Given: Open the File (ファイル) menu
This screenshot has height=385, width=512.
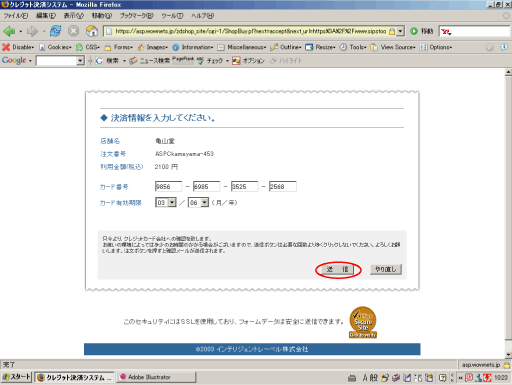Looking at the screenshot, I should click(x=16, y=16).
